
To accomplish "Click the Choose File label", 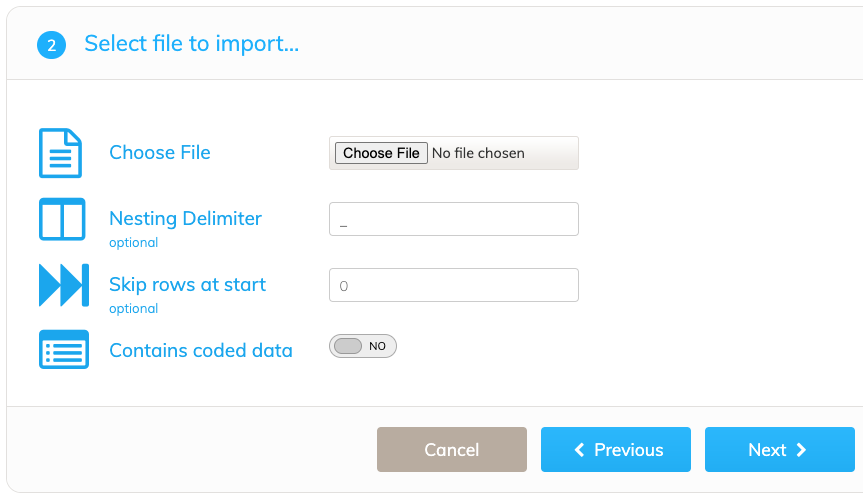I will point(160,152).
